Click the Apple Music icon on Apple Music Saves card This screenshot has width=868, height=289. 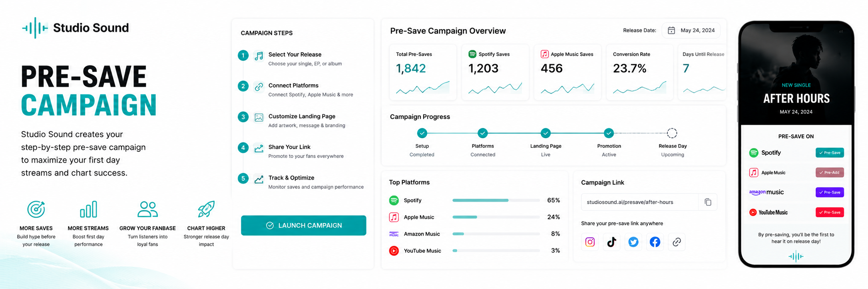tap(544, 54)
